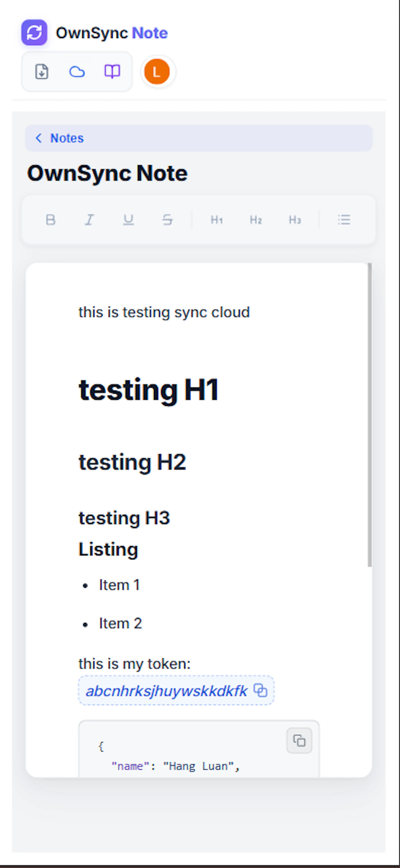Click the text 'this is testing sync cloud'

click(164, 312)
